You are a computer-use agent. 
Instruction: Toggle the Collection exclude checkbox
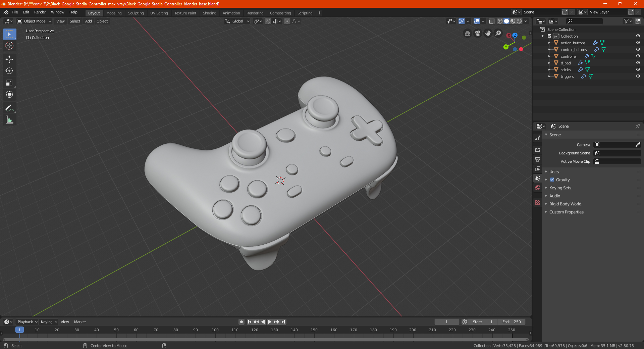pyautogui.click(x=549, y=36)
